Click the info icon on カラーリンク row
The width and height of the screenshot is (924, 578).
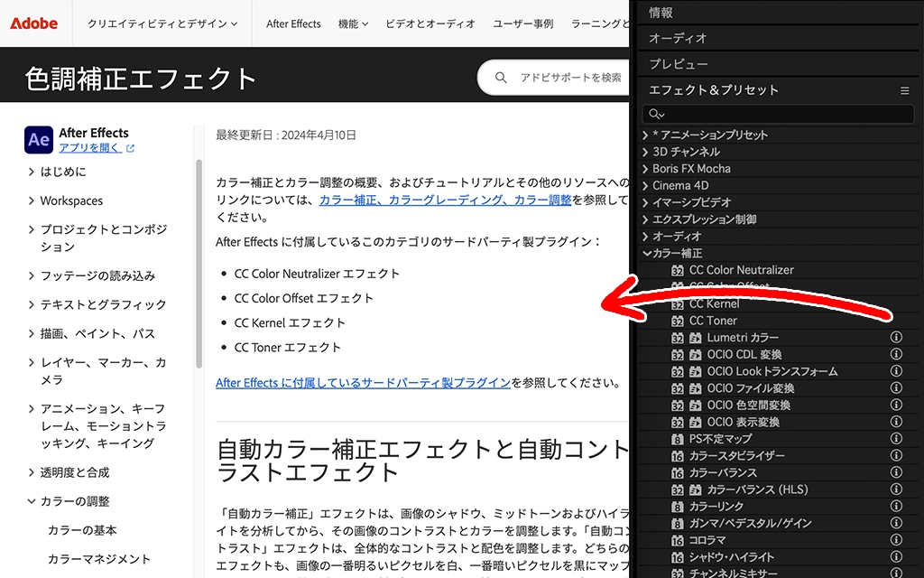[x=896, y=506]
